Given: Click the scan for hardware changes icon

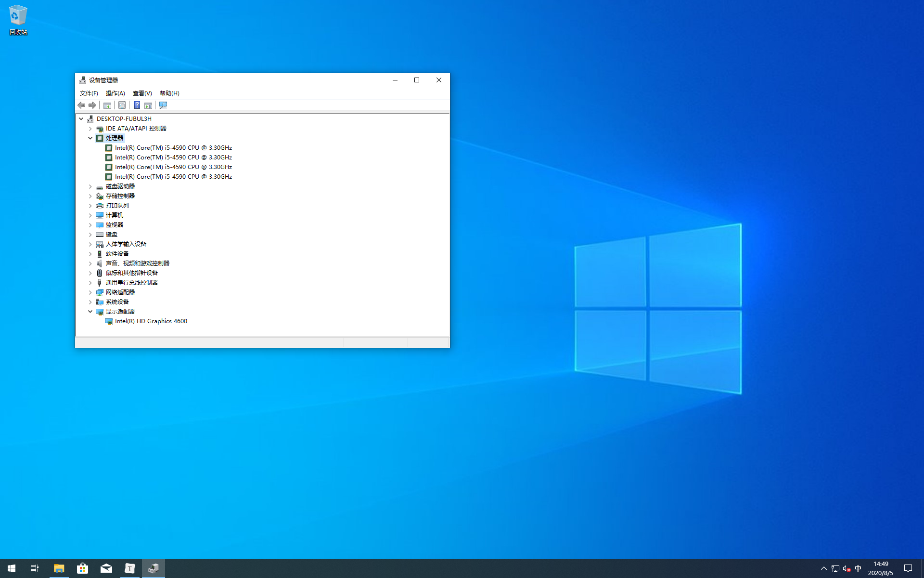Looking at the screenshot, I should pos(163,105).
